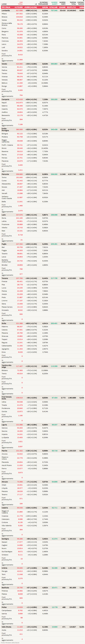
Task: Click the Campobasso province name
Action: 6,610
